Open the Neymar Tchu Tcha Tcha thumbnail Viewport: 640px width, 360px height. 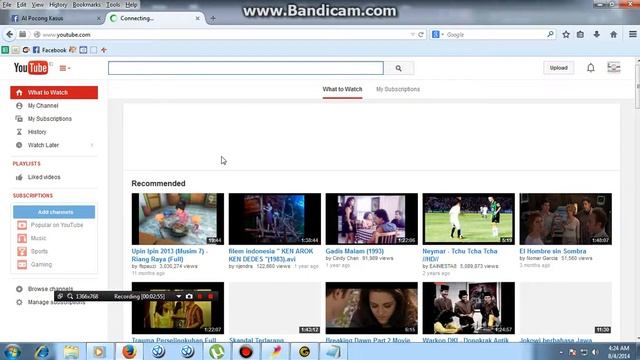click(469, 219)
